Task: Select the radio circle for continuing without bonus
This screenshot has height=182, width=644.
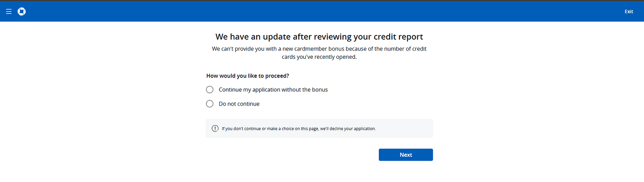Action: point(210,90)
